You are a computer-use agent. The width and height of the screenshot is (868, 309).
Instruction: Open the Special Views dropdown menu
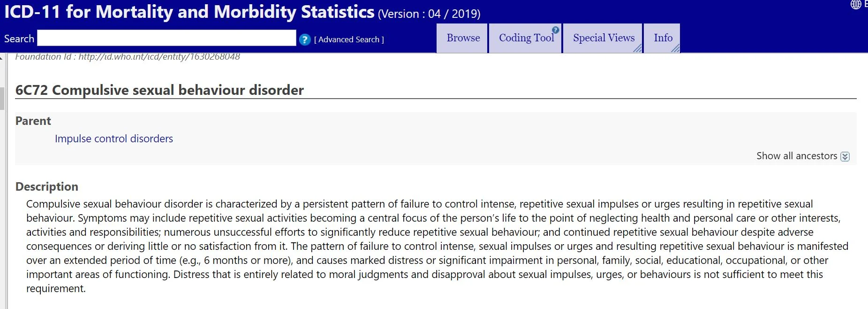[x=604, y=38]
